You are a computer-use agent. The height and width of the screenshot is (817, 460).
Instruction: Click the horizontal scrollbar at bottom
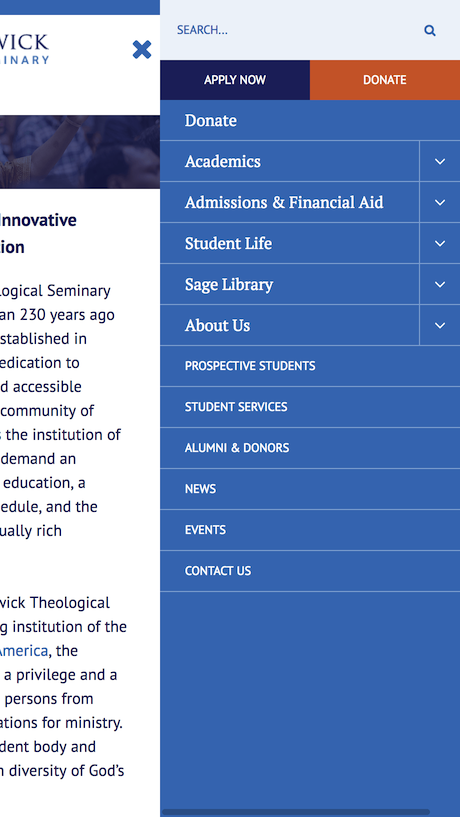[296, 812]
